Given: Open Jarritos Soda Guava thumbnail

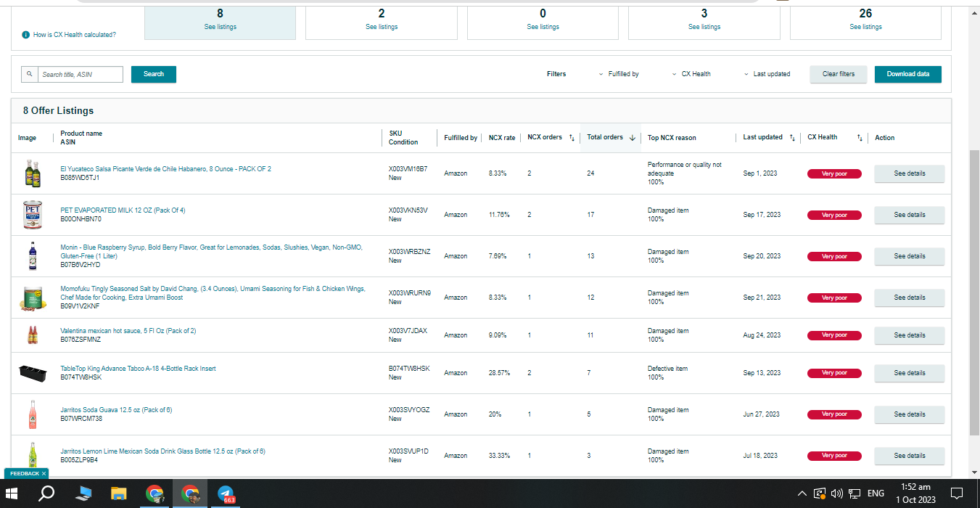Looking at the screenshot, I should pos(33,414).
